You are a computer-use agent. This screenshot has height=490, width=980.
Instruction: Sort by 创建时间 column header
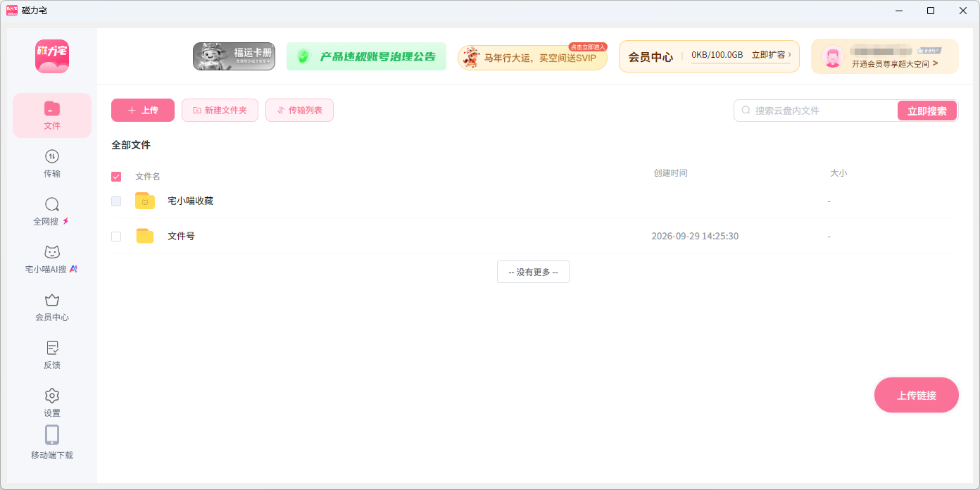670,173
